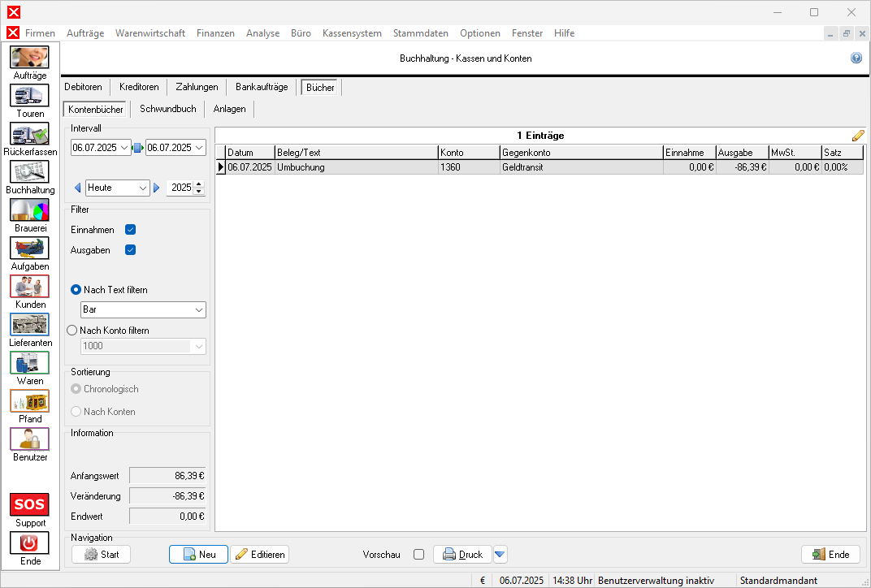Viewport: 871px width, 588px height.
Task: Open the SOS Support icon
Action: click(x=29, y=504)
